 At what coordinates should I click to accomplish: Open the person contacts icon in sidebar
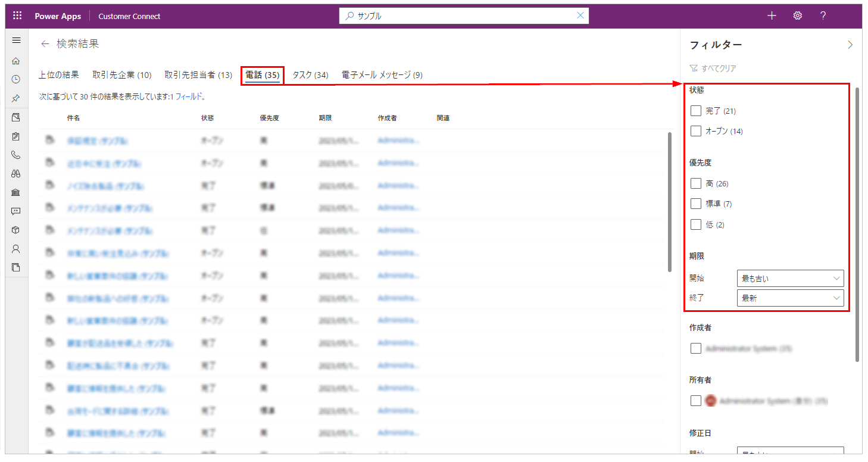click(x=16, y=248)
